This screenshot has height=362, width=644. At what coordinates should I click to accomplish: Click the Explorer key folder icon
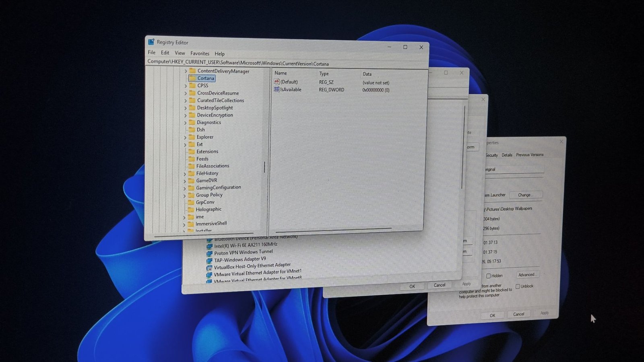pyautogui.click(x=192, y=137)
